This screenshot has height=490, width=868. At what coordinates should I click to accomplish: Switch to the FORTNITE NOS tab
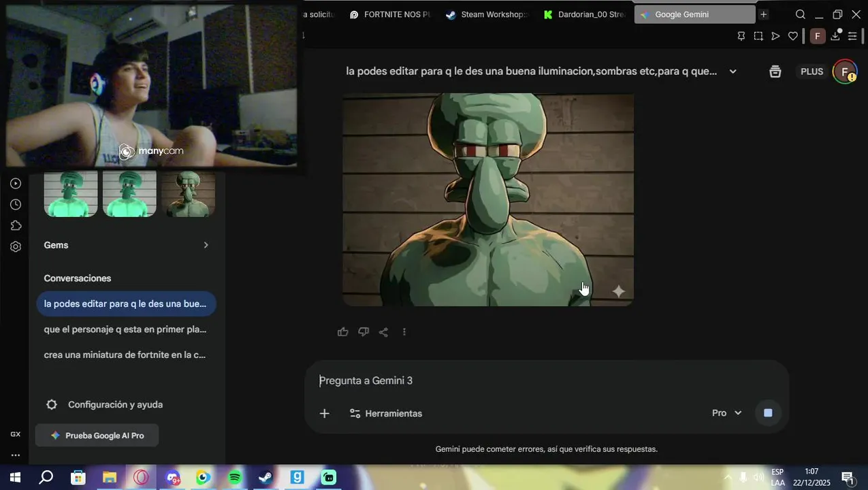click(x=390, y=14)
